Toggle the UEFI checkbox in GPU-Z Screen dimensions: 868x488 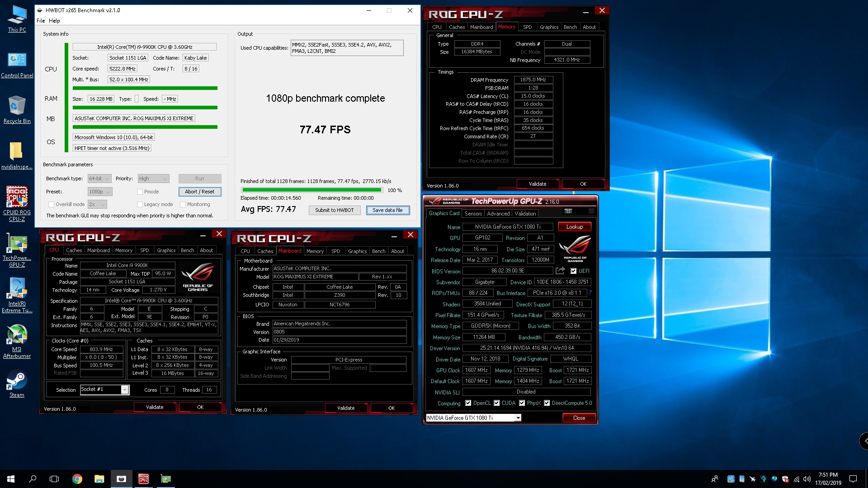point(573,271)
